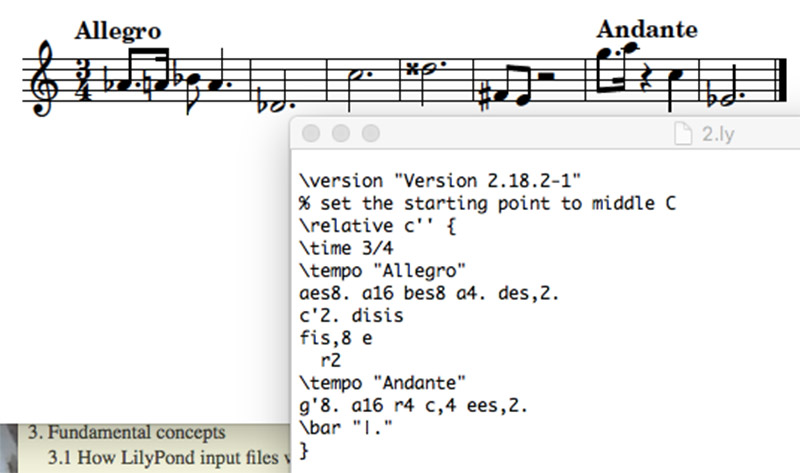Click the Andante tempo marking above the staff

[x=647, y=30]
